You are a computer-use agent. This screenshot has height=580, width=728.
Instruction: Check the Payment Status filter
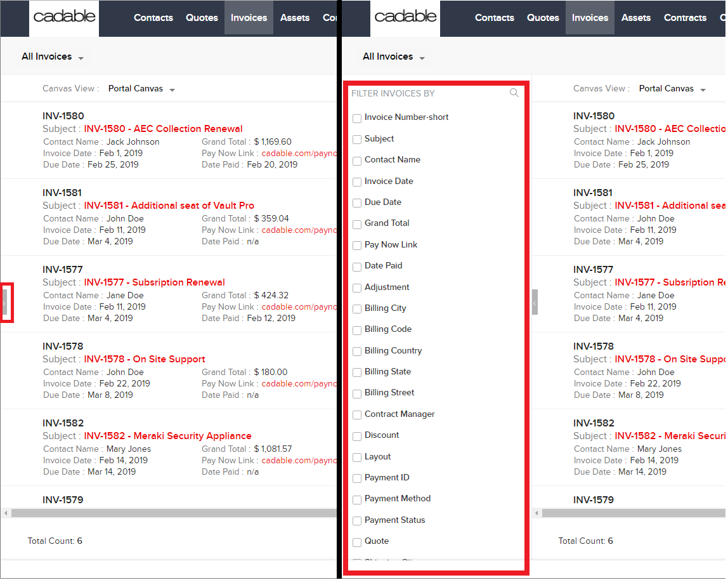(357, 521)
